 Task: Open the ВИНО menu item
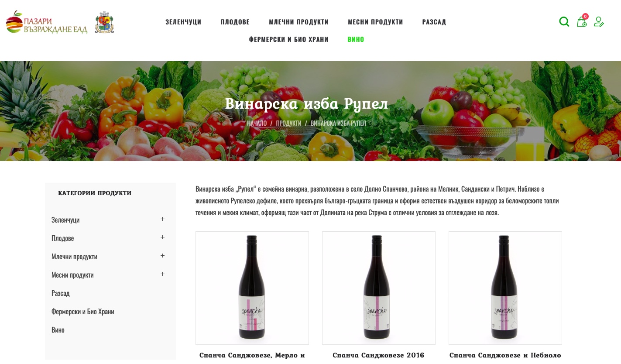pos(356,39)
